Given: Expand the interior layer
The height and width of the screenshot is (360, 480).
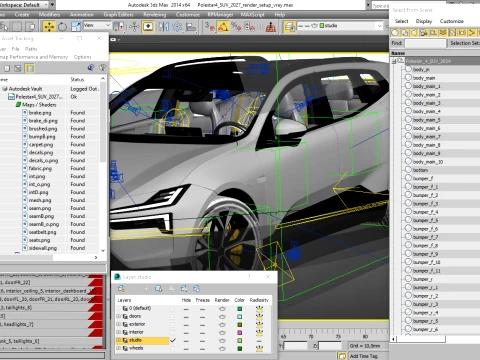Looking at the screenshot, I should click(119, 332).
